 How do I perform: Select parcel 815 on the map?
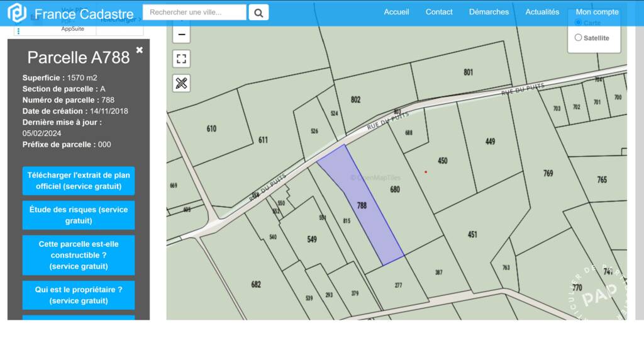pos(347,221)
